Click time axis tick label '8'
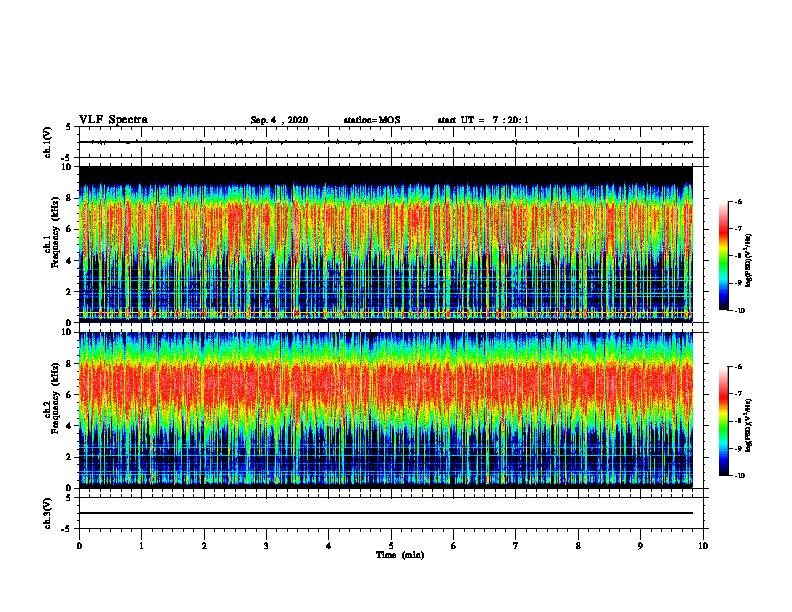Viewport: 792px width, 612px height. tap(578, 546)
